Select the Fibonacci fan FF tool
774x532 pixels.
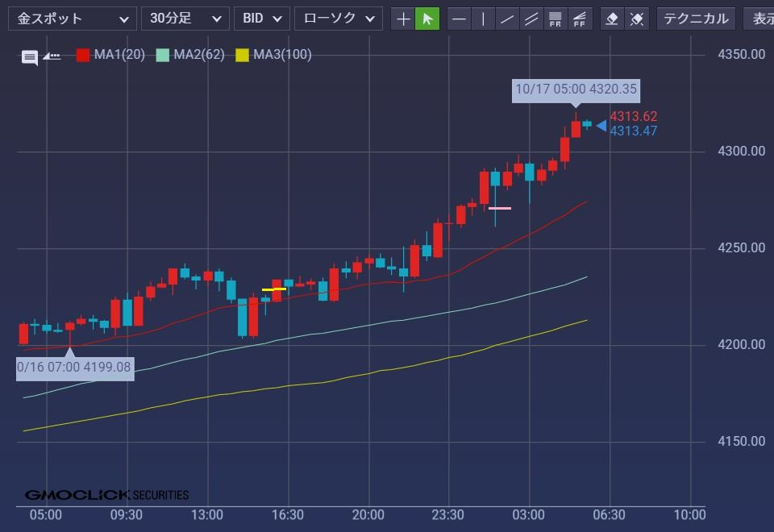579,19
